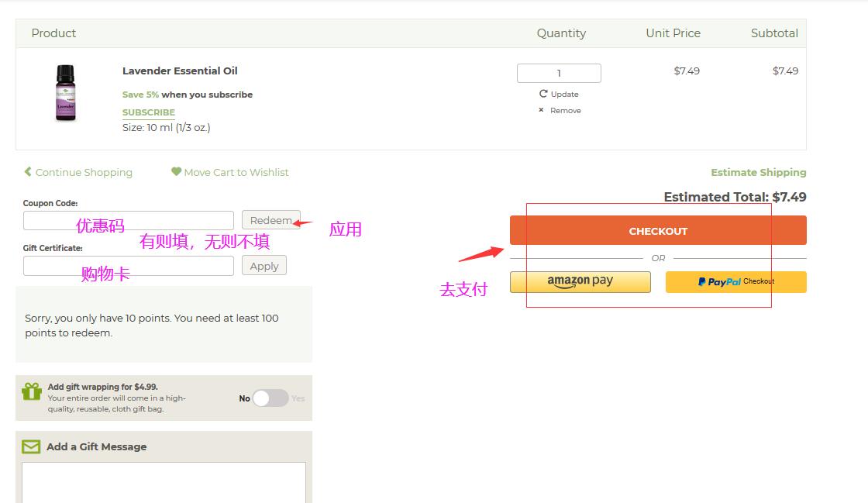Click the Update refresh icon
The width and height of the screenshot is (868, 503).
coord(543,94)
